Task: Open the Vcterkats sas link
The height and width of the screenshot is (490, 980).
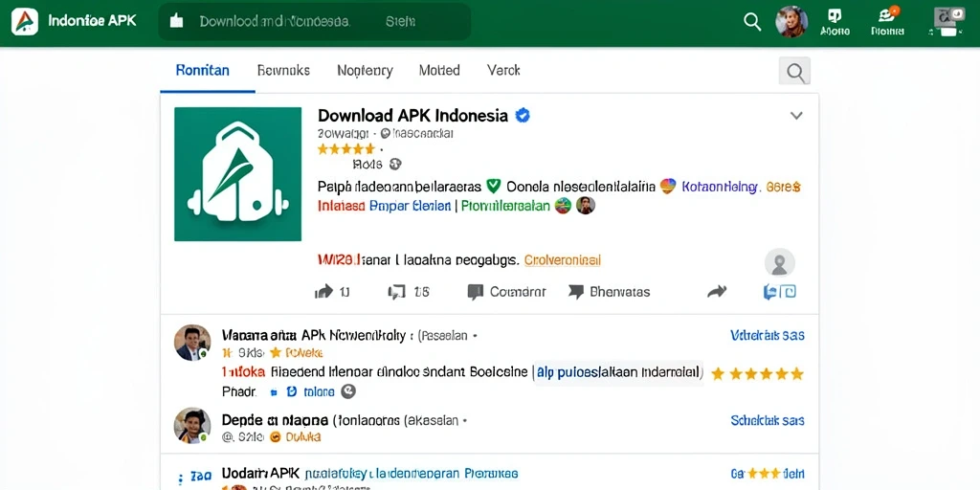Action: [x=767, y=336]
